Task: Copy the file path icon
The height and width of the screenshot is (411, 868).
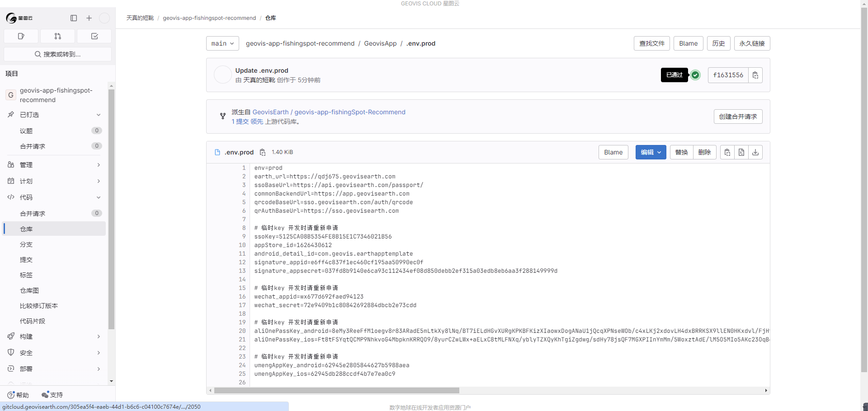Action: (x=263, y=152)
